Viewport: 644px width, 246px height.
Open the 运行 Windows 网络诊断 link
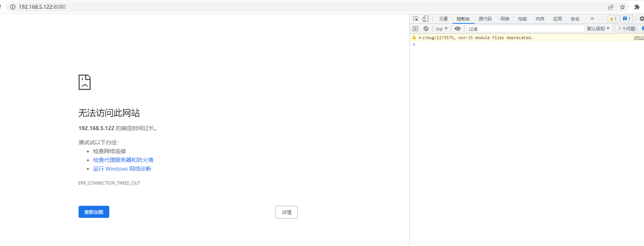(122, 169)
